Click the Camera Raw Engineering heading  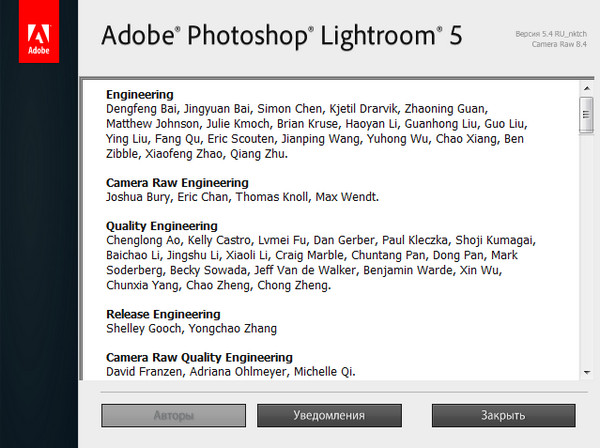(177, 183)
